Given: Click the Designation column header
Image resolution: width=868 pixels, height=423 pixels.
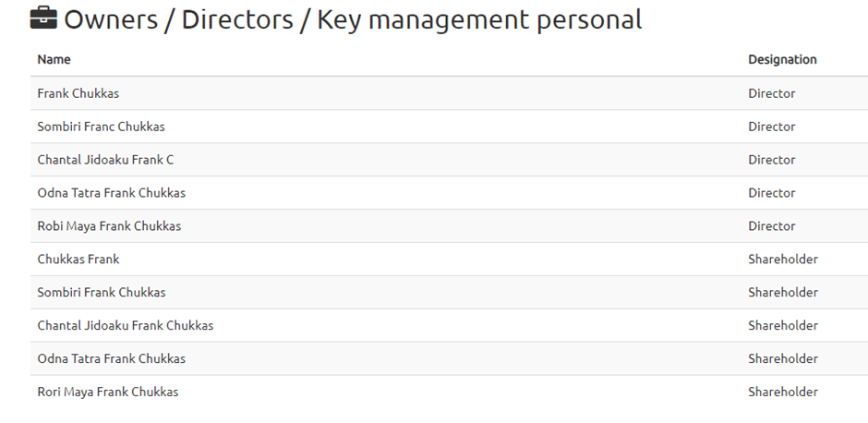Looking at the screenshot, I should tap(782, 59).
